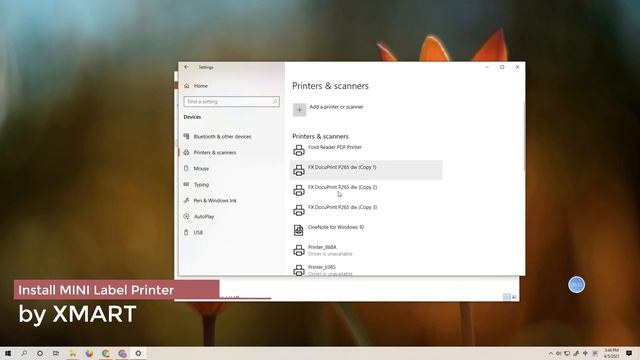The image size is (640, 360).
Task: Open taskbar Search
Action: click(24, 353)
